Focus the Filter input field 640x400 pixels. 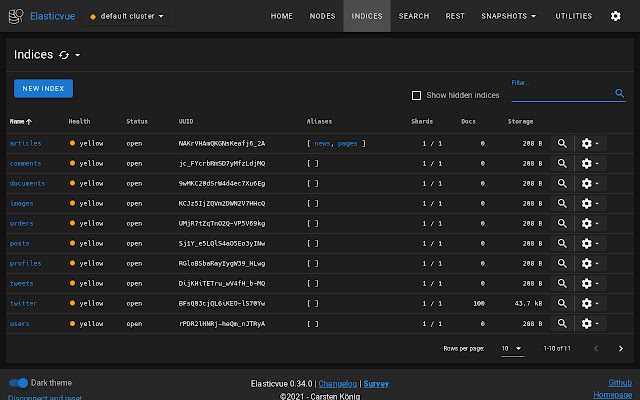click(560, 93)
